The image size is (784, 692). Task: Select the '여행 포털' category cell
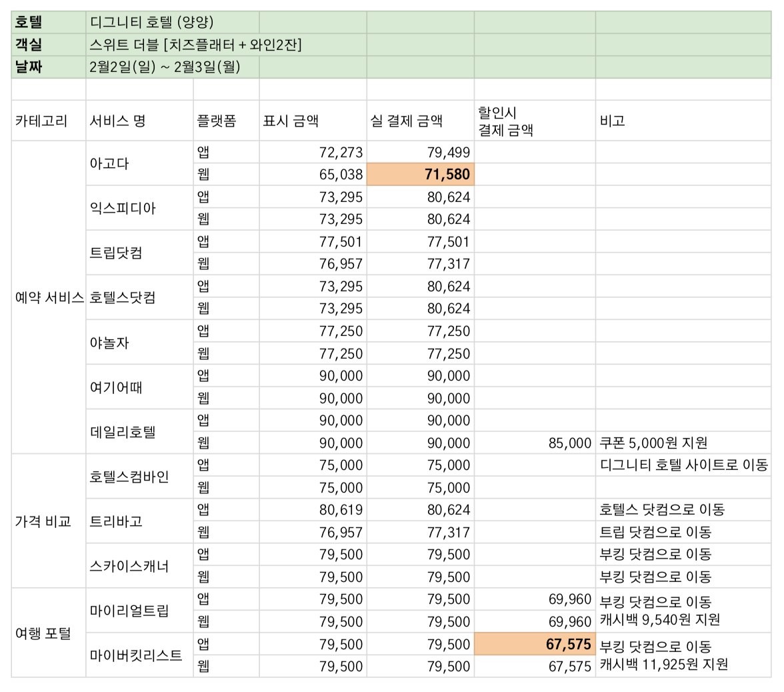(x=49, y=633)
